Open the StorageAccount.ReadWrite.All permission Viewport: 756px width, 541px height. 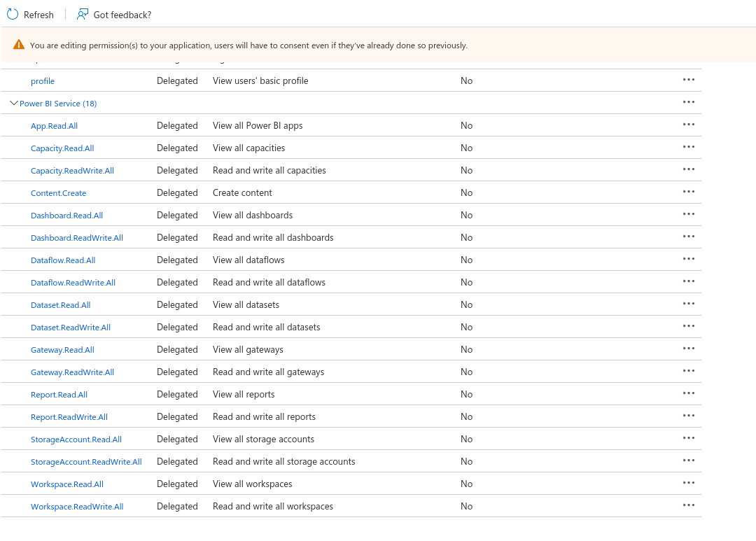(x=86, y=463)
